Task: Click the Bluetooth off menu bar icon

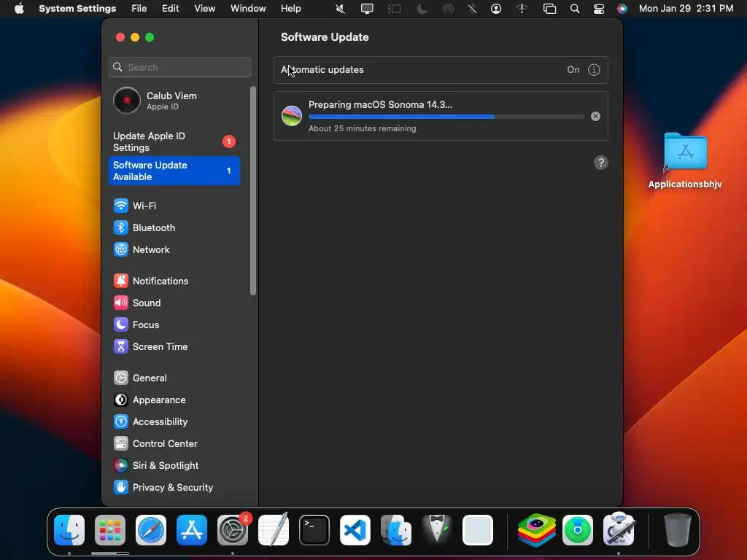Action: point(472,9)
